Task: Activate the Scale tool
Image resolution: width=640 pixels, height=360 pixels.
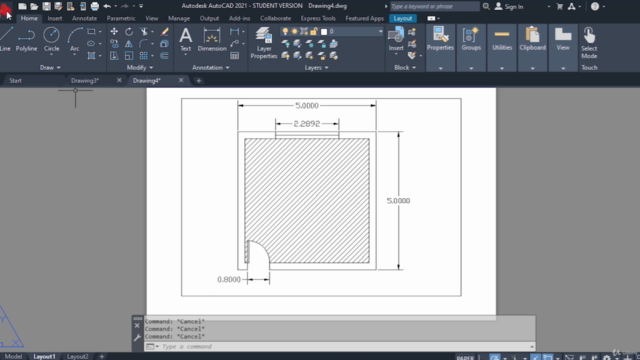Action: tap(129, 56)
